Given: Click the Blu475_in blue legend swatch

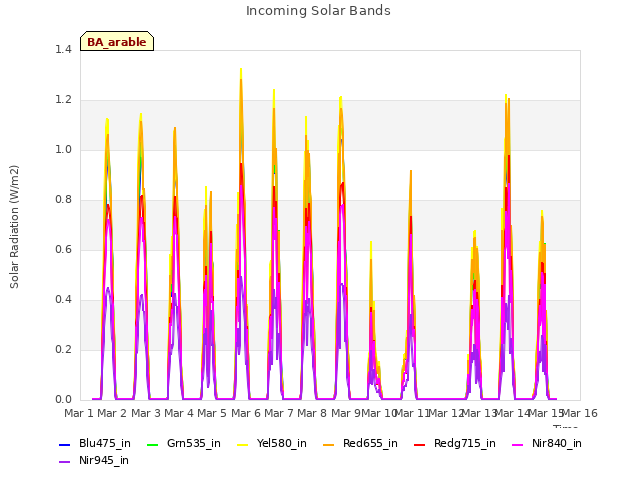Looking at the screenshot, I should tap(64, 444).
